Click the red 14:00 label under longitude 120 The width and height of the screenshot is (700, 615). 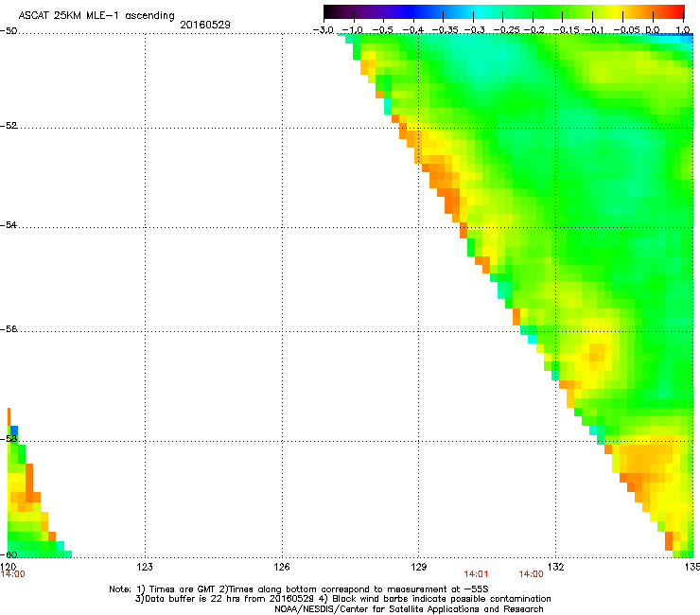[13, 574]
